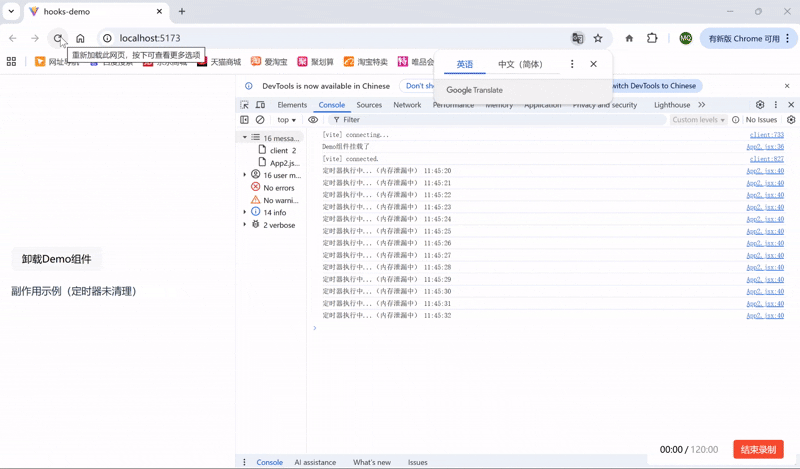Dismiss the DevTools Chinese language infobar
The width and height of the screenshot is (800, 469).
pyautogui.click(x=787, y=86)
